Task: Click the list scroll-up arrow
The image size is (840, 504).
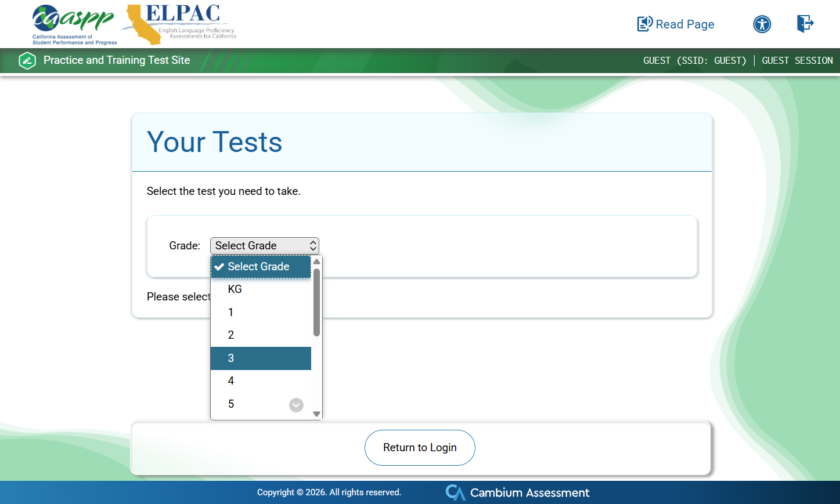Action: point(316,262)
